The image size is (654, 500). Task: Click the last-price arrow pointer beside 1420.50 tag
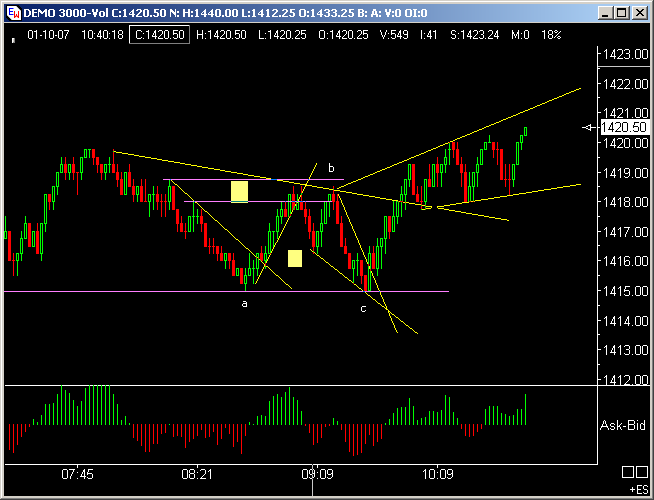(589, 127)
